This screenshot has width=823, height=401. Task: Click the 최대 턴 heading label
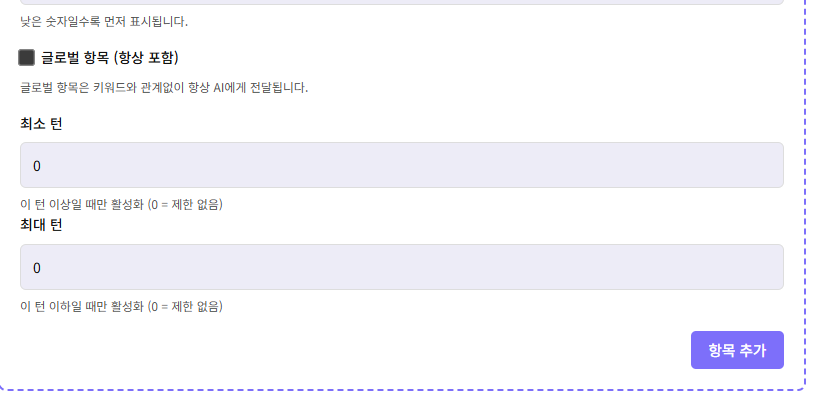click(41, 225)
